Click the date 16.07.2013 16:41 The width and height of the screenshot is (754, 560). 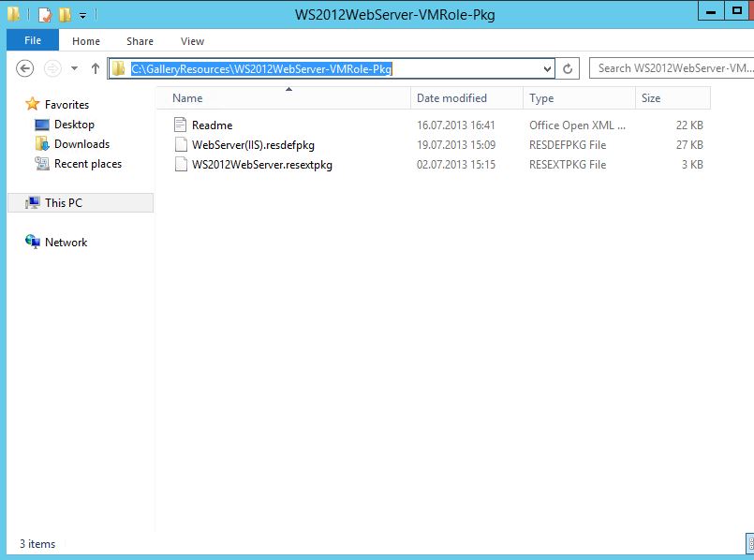(x=456, y=125)
